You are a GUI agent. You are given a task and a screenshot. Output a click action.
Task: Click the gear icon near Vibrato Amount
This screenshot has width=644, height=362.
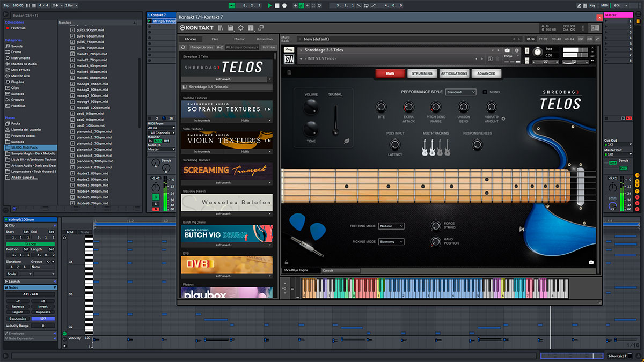503,119
